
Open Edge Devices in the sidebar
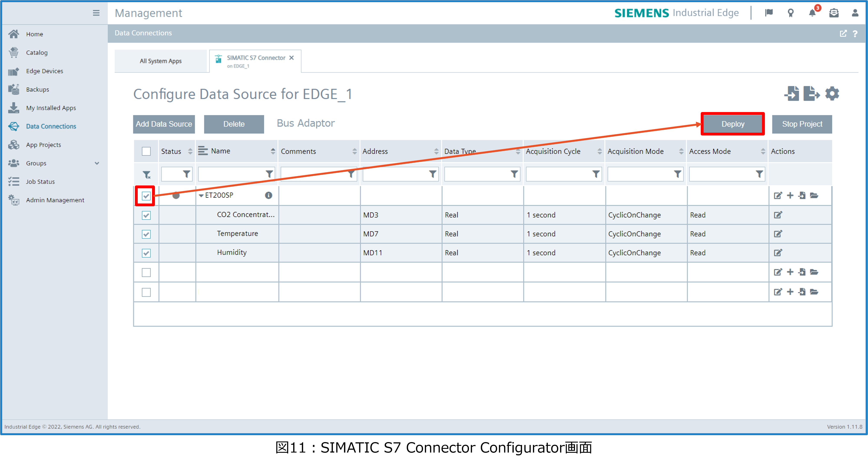(45, 71)
